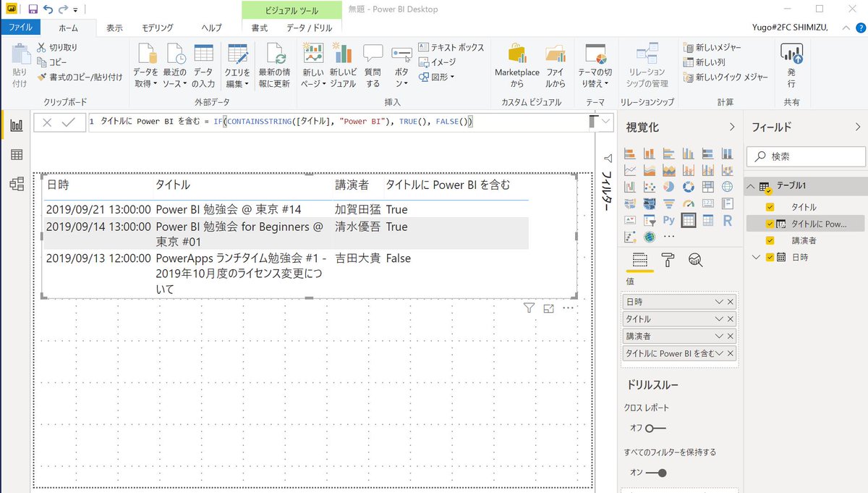Toggle すべてのフィルターを保持する switch
This screenshot has width=868, height=493.
[656, 473]
